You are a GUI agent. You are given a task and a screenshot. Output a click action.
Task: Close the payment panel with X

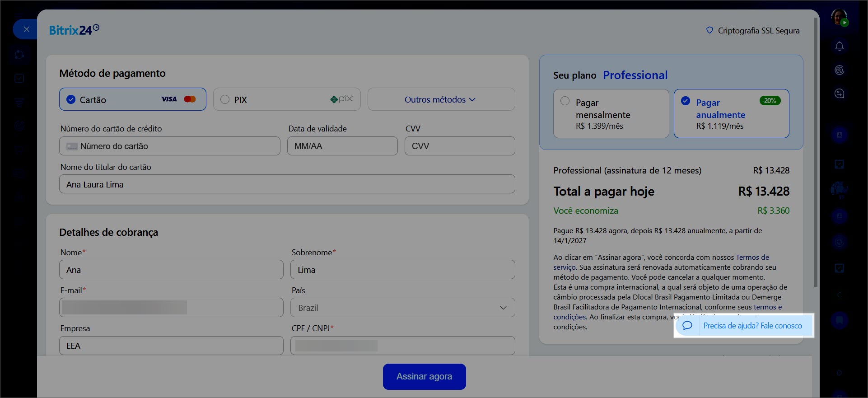[x=26, y=29]
